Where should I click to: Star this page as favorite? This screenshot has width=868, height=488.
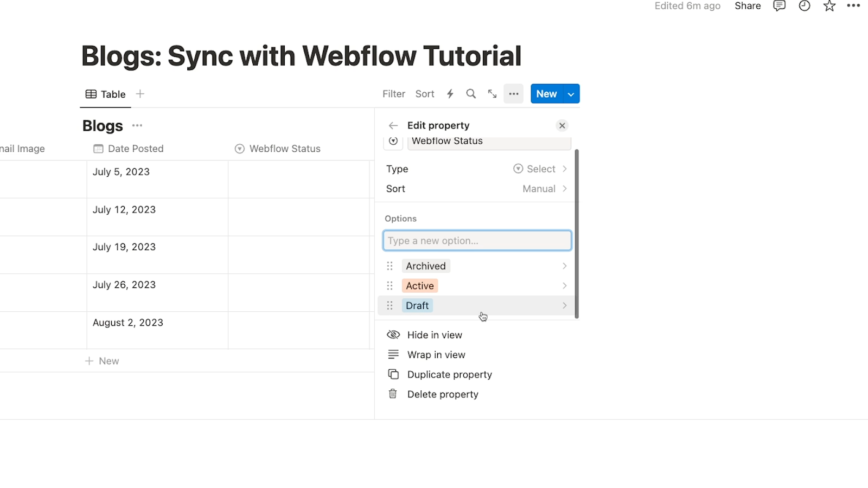829,6
